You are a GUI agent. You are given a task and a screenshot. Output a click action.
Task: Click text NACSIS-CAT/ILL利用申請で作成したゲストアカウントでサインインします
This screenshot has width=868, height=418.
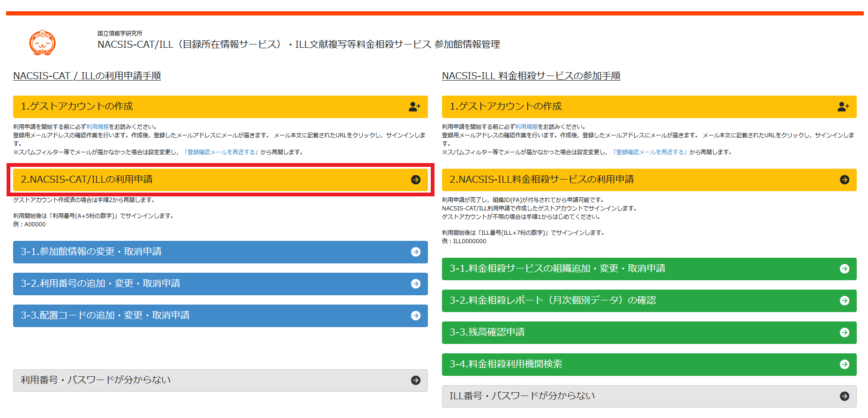[539, 209]
